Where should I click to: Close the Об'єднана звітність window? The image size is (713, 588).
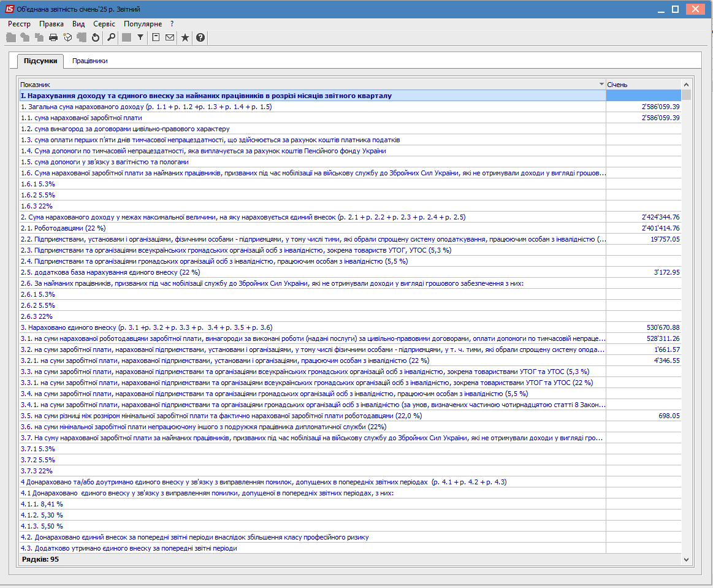(695, 9)
